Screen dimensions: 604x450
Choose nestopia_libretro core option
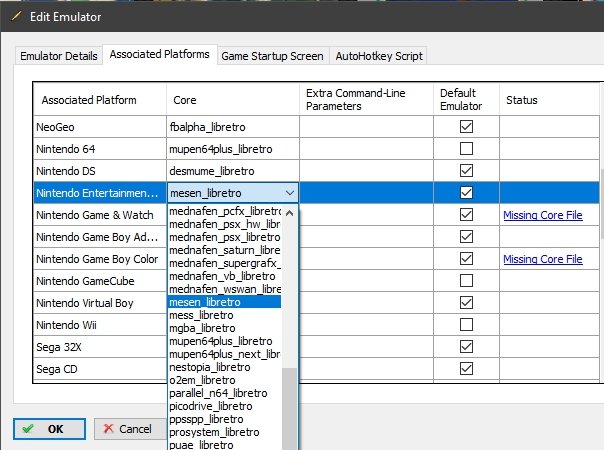[225, 367]
